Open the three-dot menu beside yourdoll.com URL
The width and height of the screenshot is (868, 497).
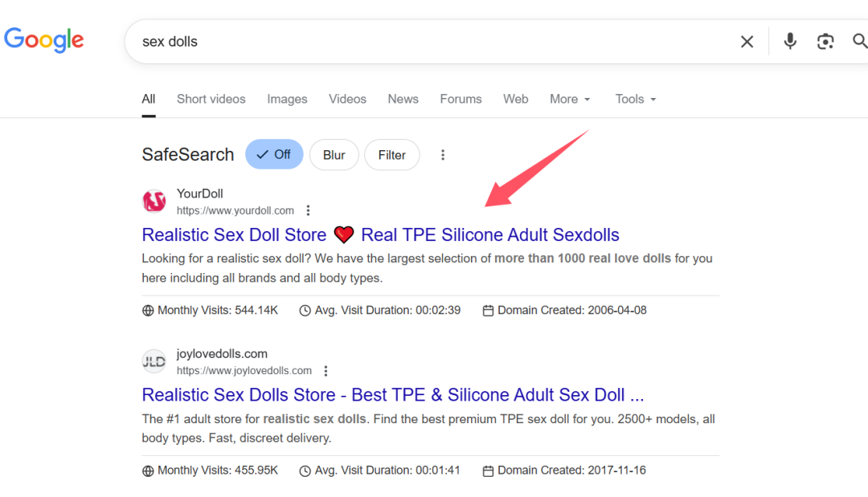click(x=309, y=210)
